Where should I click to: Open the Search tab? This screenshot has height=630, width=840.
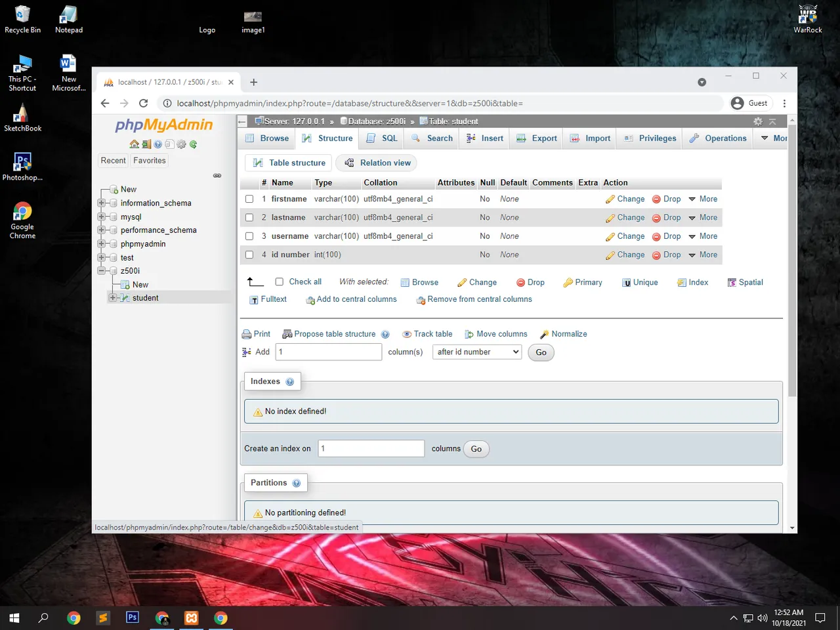432,138
